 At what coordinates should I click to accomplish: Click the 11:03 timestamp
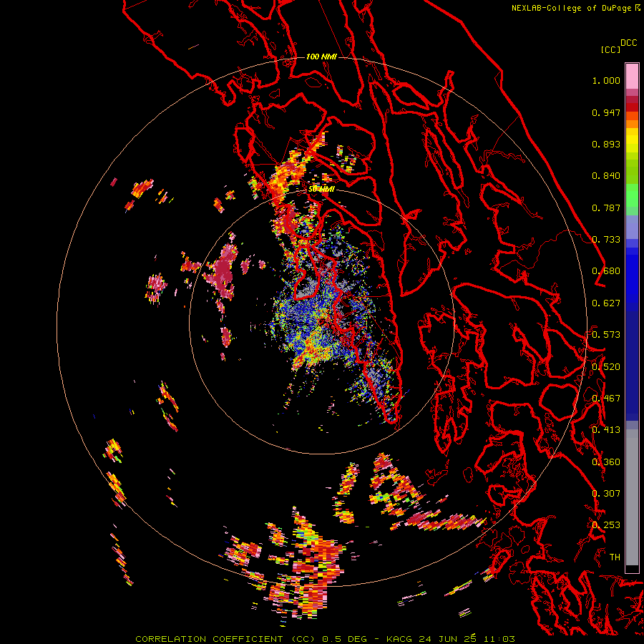(x=499, y=639)
